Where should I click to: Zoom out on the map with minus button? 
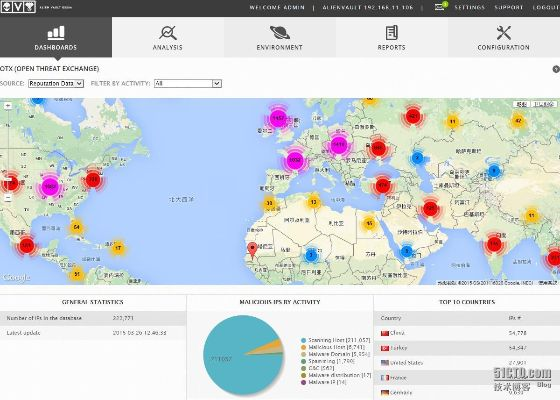(x=8, y=198)
